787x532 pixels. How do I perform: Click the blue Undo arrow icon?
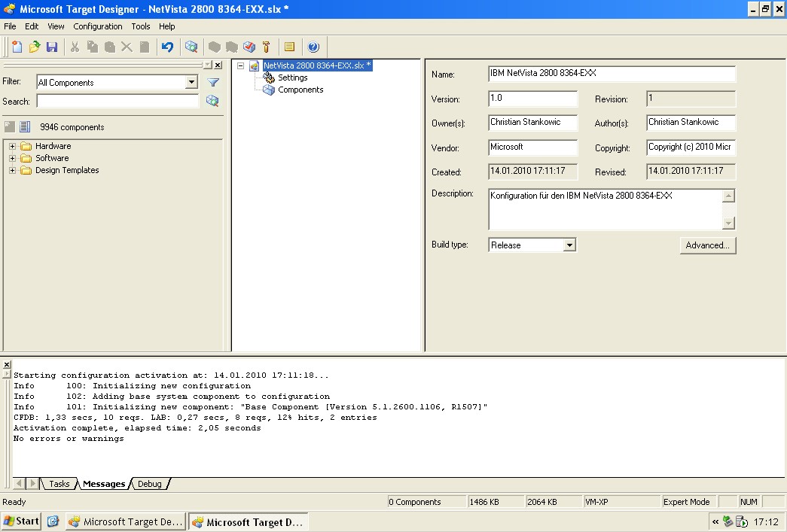pyautogui.click(x=167, y=47)
